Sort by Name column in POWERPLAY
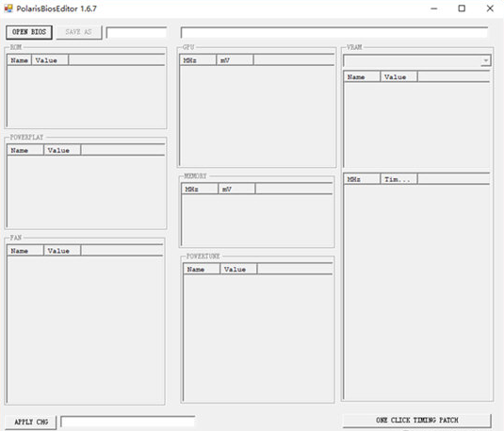Image resolution: width=504 pixels, height=431 pixels. coord(25,150)
